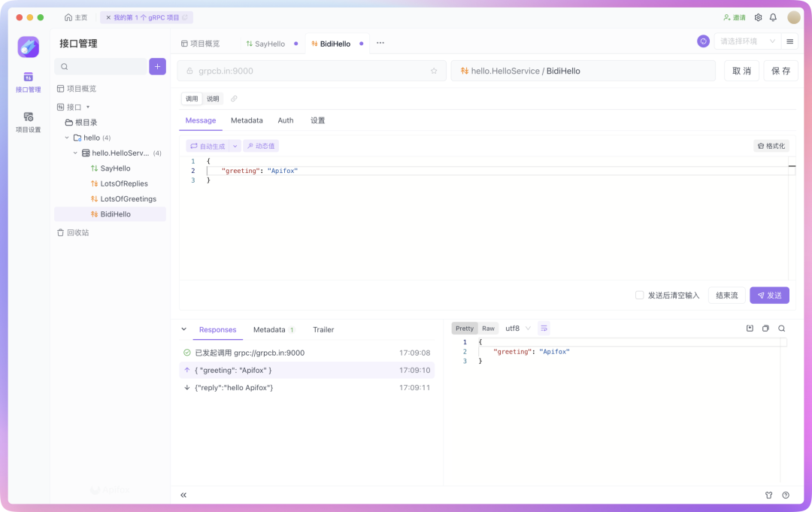Open the Trailer response tab
Screen dimensions: 812x512
tap(323, 330)
